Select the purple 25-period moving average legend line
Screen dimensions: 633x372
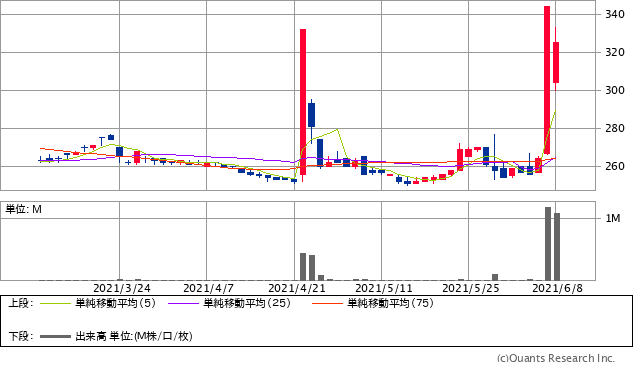183,303
